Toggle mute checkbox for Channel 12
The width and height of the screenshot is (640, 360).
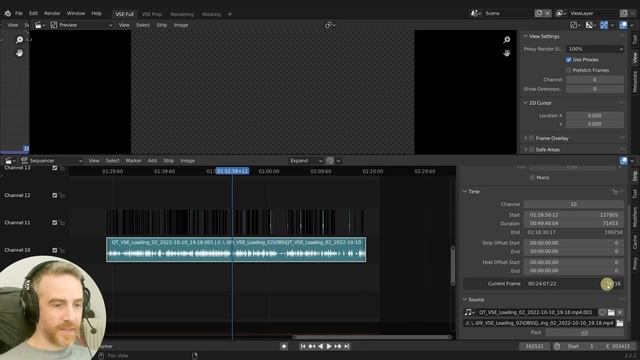pos(55,196)
